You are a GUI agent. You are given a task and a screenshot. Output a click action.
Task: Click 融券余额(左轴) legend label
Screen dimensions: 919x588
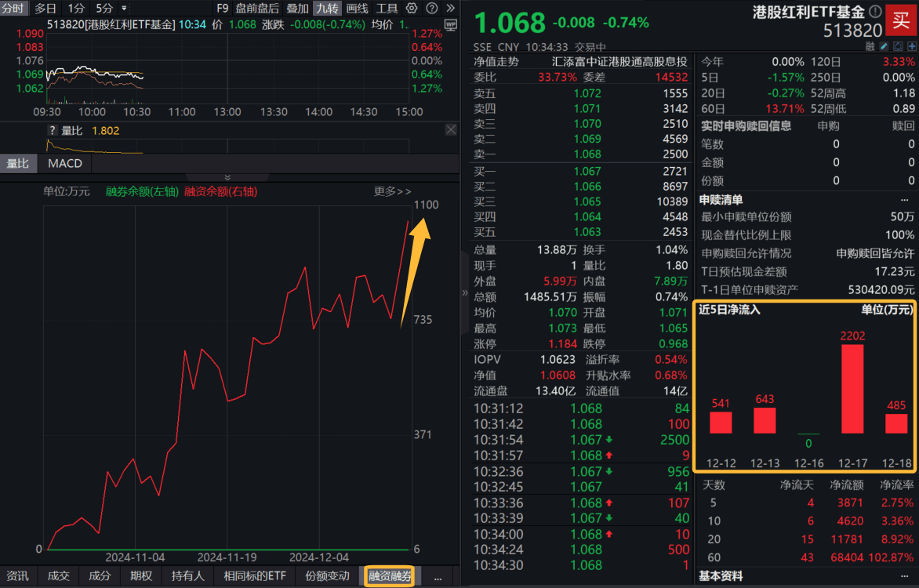(x=142, y=191)
